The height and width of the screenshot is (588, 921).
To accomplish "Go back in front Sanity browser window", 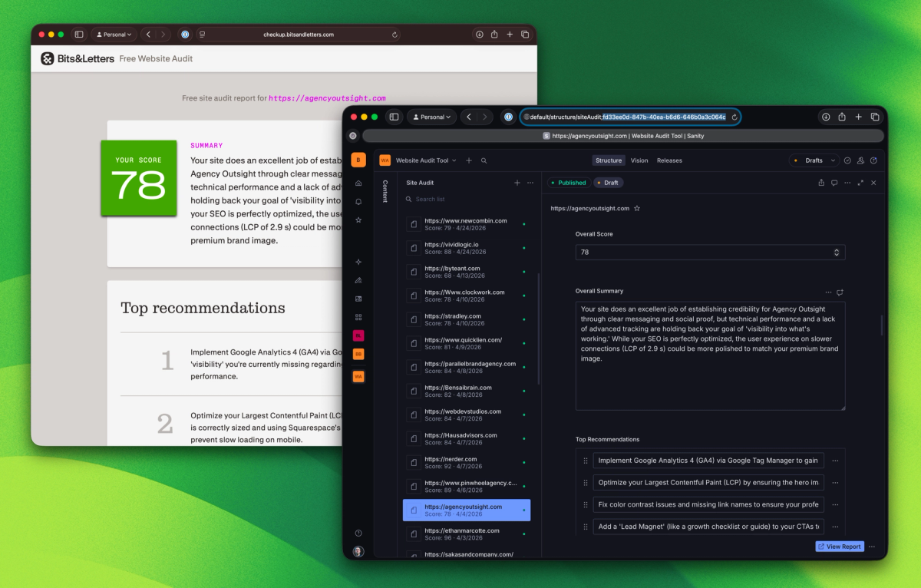I will click(x=469, y=117).
